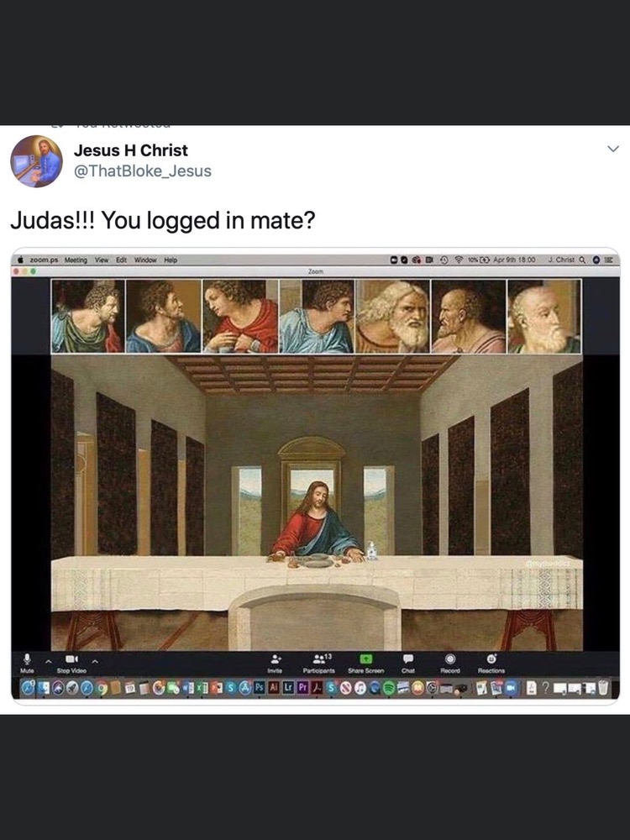The image size is (630, 840).
Task: Expand video options caret beside Stop Video
Action: tap(95, 662)
